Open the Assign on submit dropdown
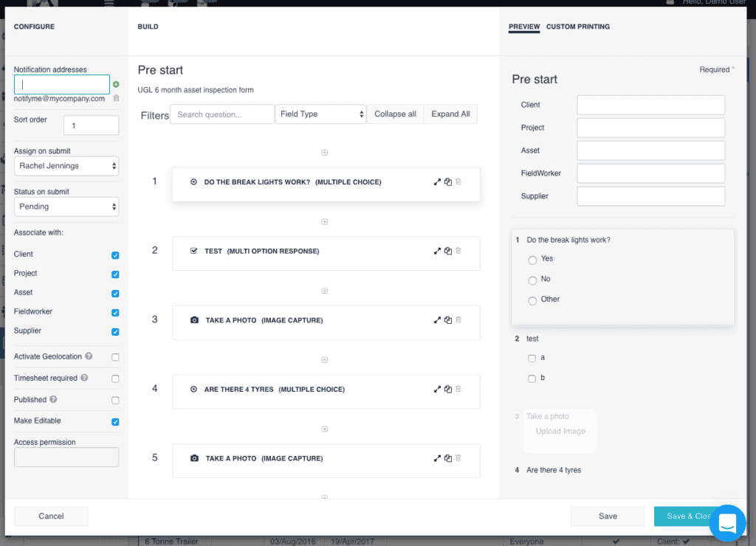Viewport: 756px width, 546px height. pyautogui.click(x=66, y=165)
